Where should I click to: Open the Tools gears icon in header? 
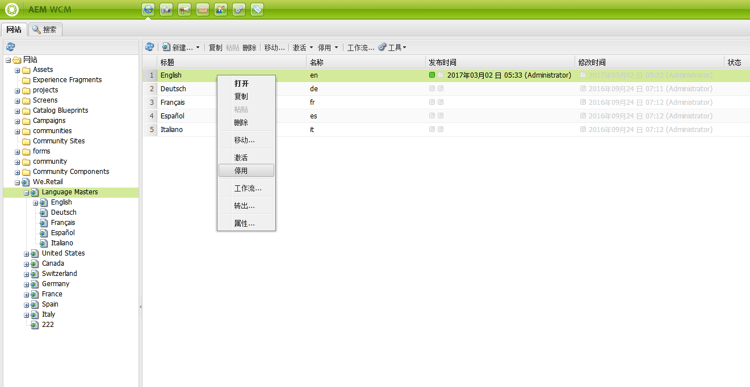click(239, 9)
